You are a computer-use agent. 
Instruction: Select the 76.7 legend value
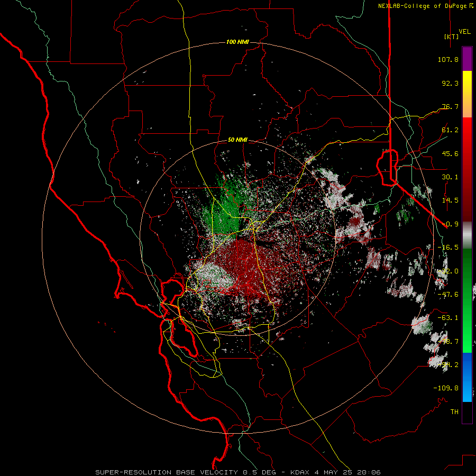450,106
